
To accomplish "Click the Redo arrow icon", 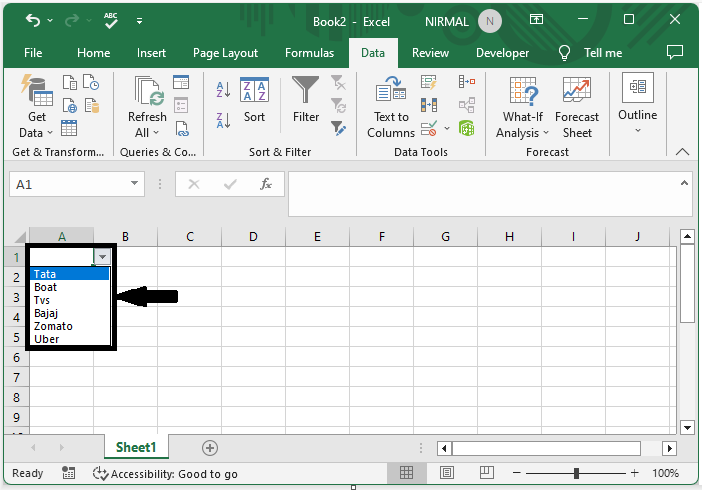I will point(72,21).
